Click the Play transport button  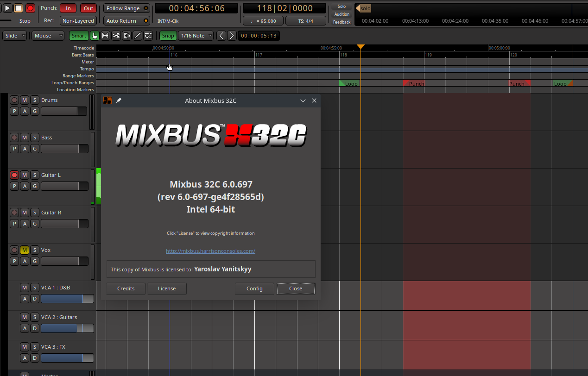pos(7,8)
